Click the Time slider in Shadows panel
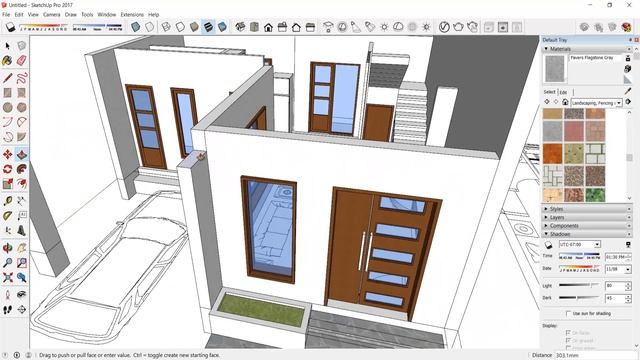Image resolution: width=640 pixels, height=360 pixels. pos(579,256)
